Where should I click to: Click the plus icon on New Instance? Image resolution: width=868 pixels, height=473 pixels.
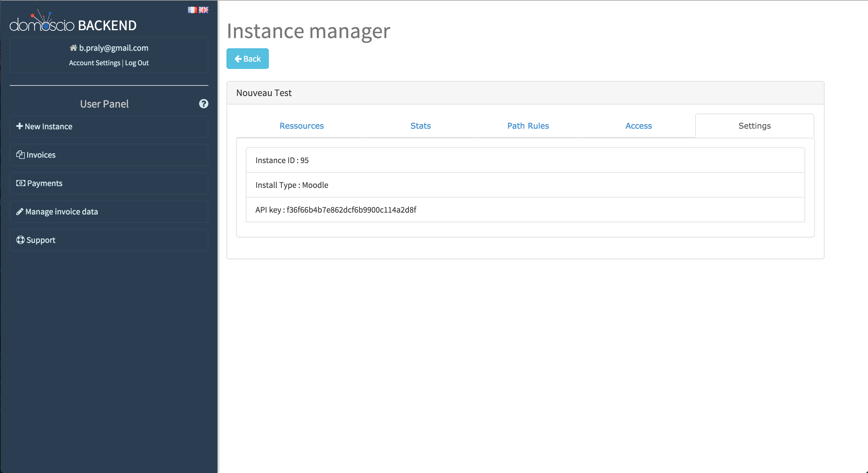coord(20,126)
